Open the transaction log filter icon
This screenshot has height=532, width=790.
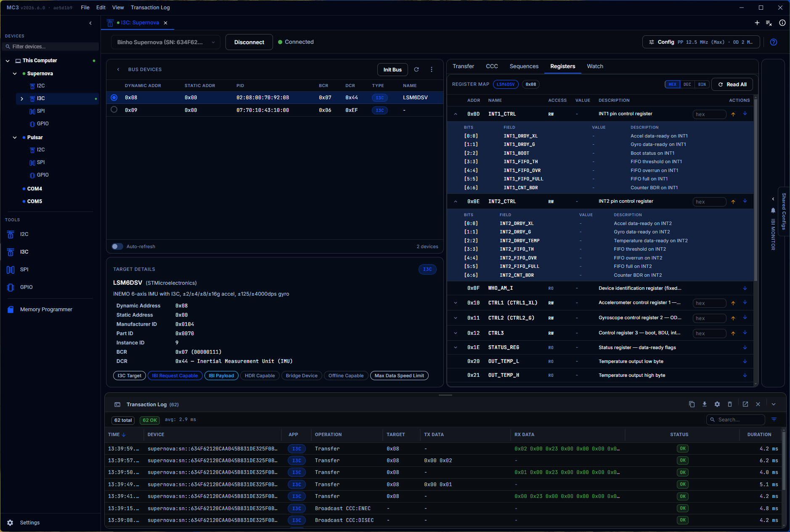[x=774, y=419]
